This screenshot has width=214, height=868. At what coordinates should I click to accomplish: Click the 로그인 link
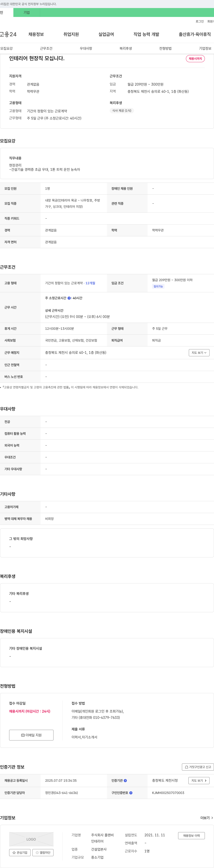(x=200, y=21)
